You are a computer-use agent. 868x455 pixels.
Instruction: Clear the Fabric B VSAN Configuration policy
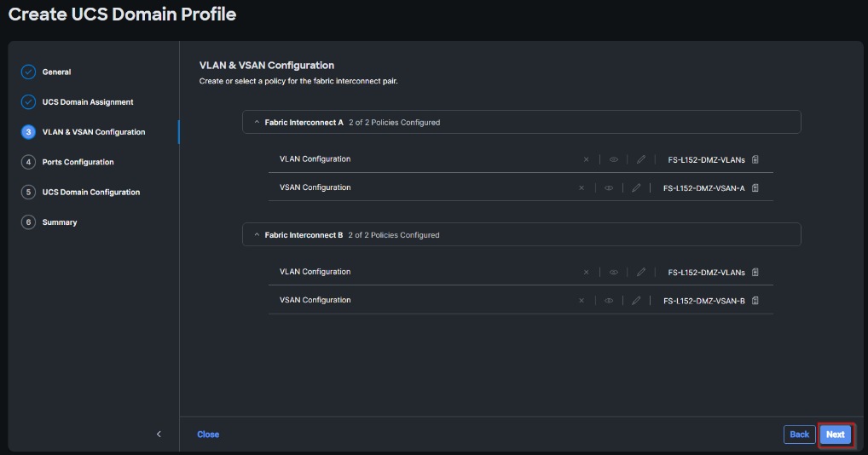pos(582,301)
